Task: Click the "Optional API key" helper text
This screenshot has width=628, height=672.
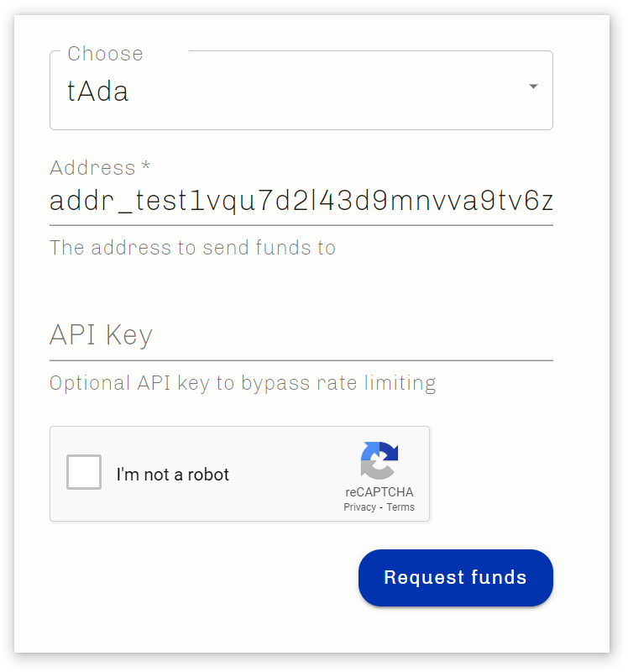Action: [x=243, y=384]
